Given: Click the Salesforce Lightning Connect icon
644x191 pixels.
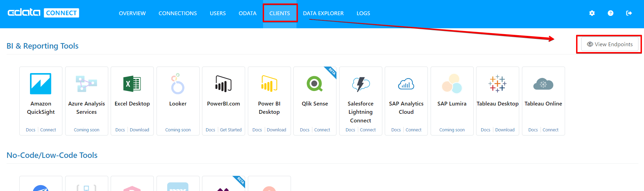Looking at the screenshot, I should click(x=361, y=84).
